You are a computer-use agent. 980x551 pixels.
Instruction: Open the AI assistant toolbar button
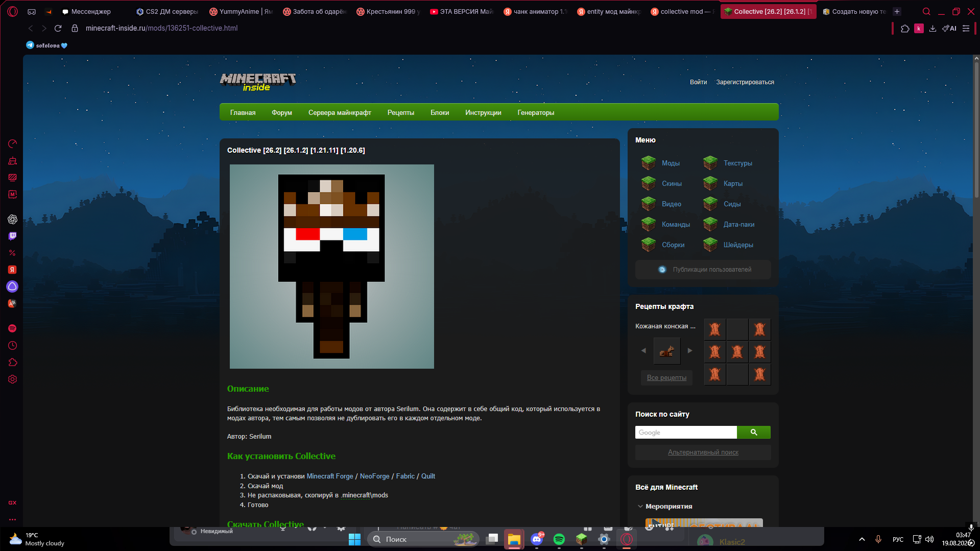click(x=949, y=29)
